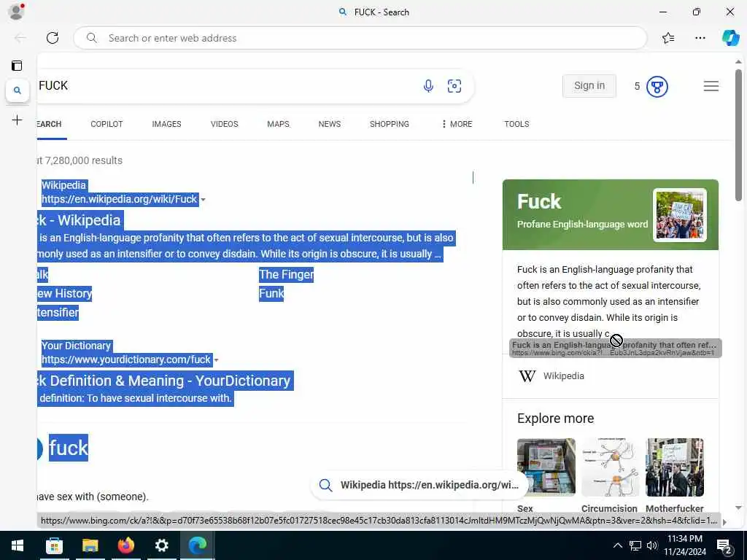The height and width of the screenshot is (560, 747).
Task: Switch to the COPILOT tab
Action: click(x=107, y=124)
